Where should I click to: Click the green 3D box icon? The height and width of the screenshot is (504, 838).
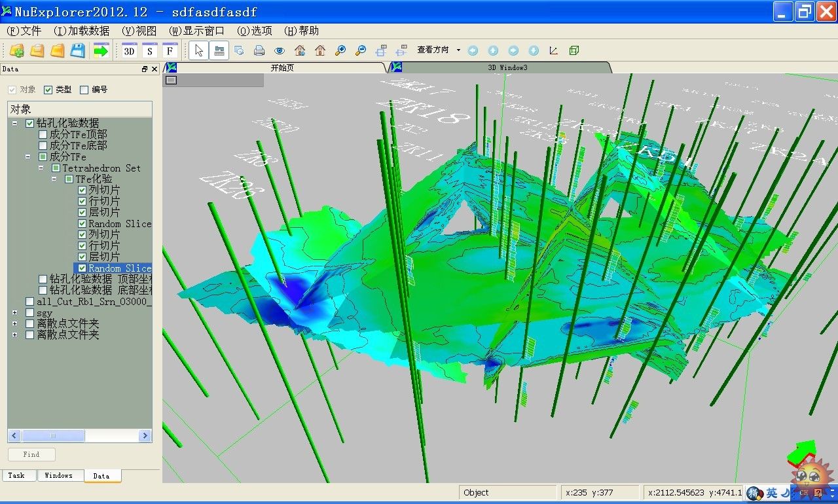[x=574, y=50]
